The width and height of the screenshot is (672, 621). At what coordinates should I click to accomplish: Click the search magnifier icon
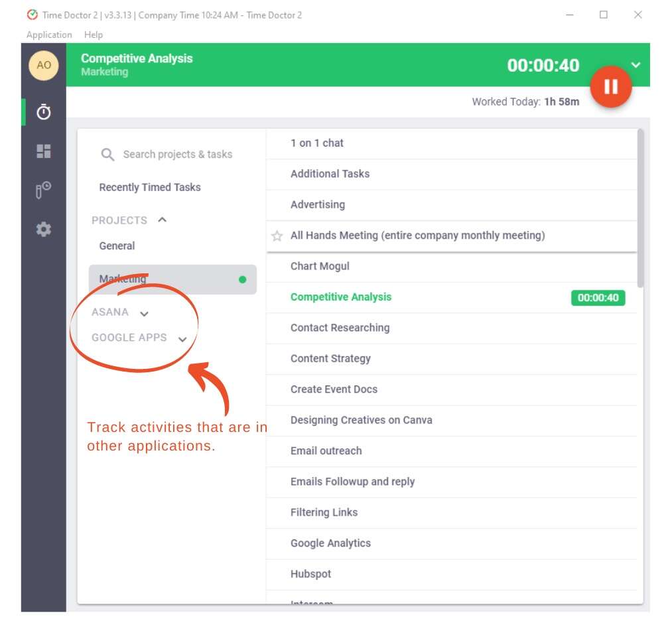click(x=107, y=155)
